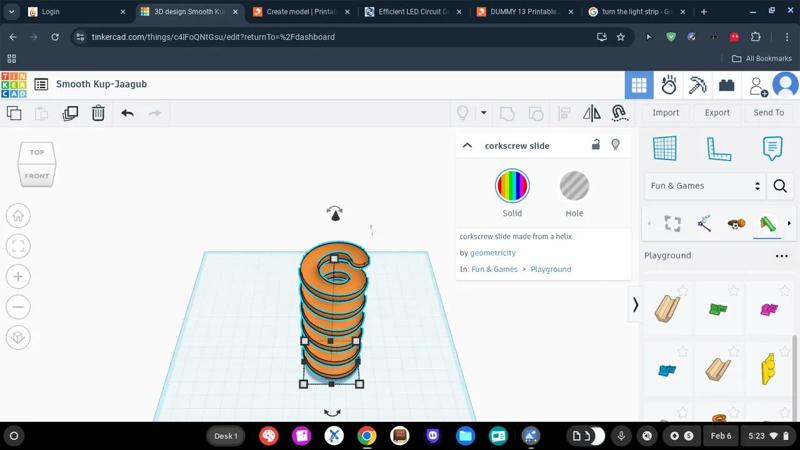Select the magenta playground shape thumbnail
This screenshot has height=450, width=800.
(x=769, y=309)
